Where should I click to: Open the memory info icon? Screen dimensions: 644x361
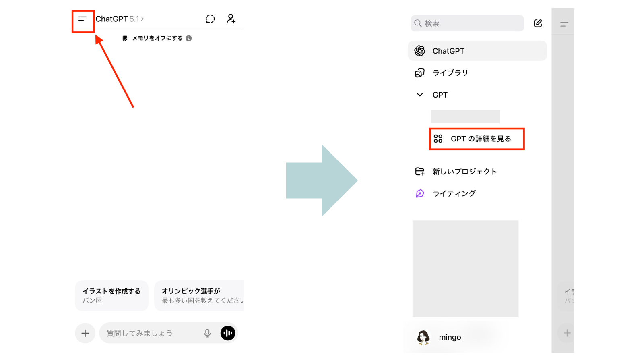coord(189,38)
